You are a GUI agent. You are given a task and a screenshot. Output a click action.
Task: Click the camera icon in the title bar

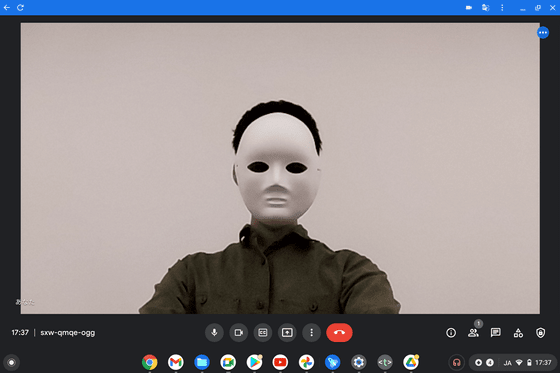469,8
